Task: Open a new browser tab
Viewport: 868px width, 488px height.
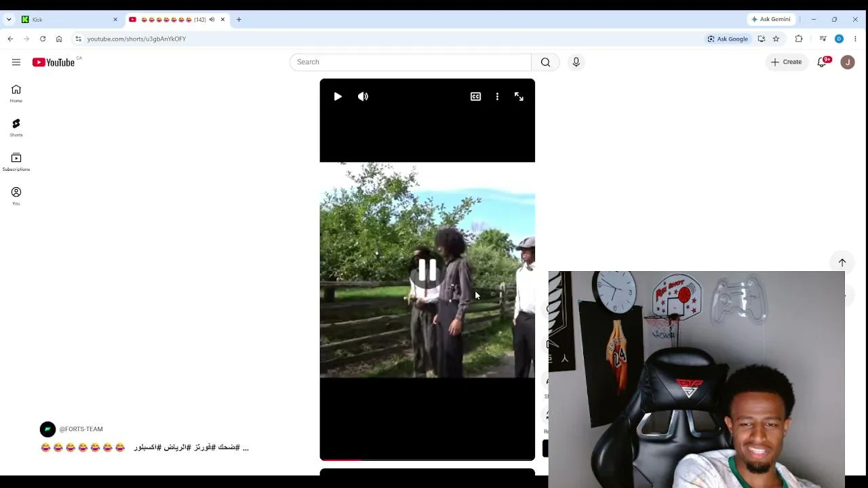Action: 239,20
